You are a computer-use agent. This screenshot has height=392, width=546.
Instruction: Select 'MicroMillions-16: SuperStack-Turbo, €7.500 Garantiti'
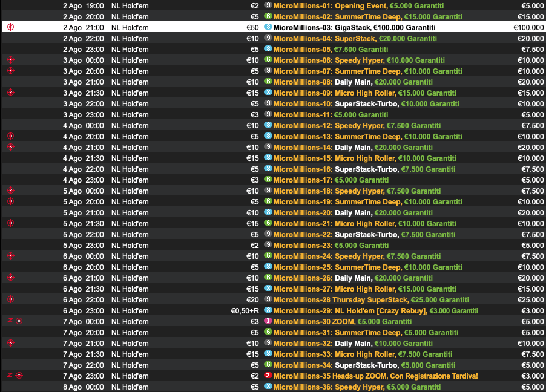(364, 169)
